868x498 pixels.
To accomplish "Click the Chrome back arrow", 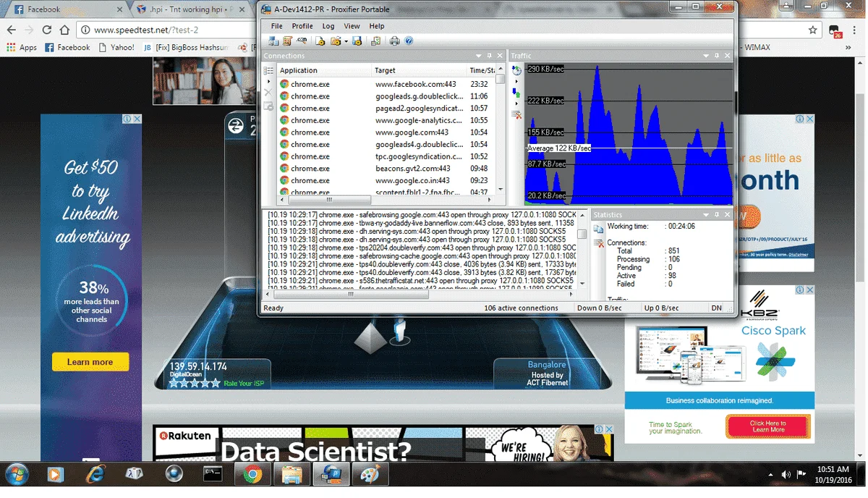I will click(12, 30).
